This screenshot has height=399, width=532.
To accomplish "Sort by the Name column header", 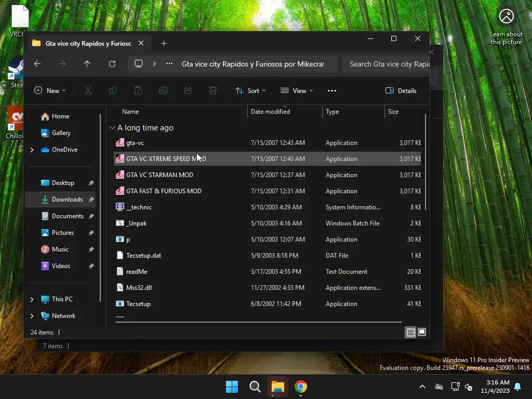I will (130, 112).
